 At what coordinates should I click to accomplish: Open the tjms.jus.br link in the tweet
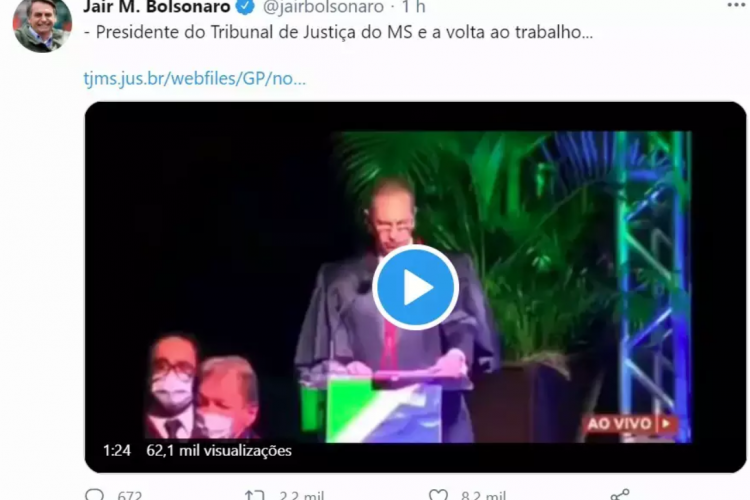point(194,78)
